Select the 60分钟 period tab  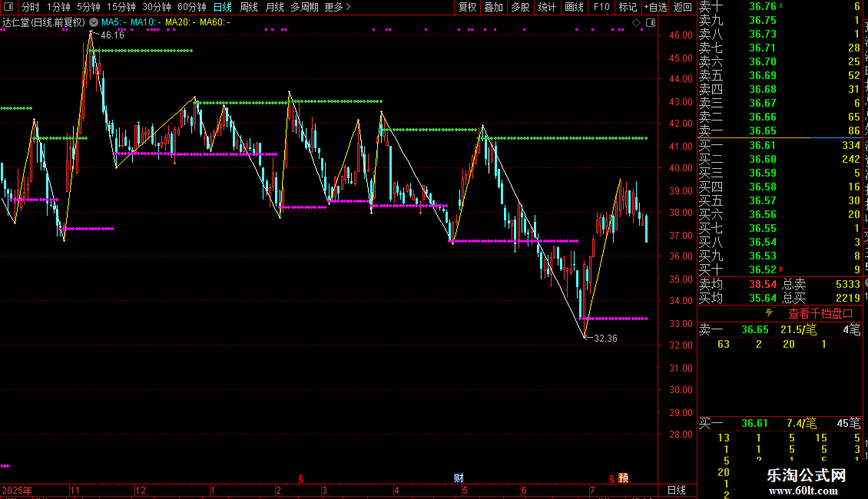point(191,7)
